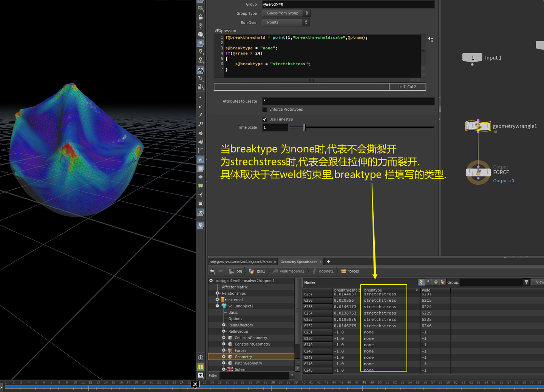Expand the Relationships tree node

[217, 293]
